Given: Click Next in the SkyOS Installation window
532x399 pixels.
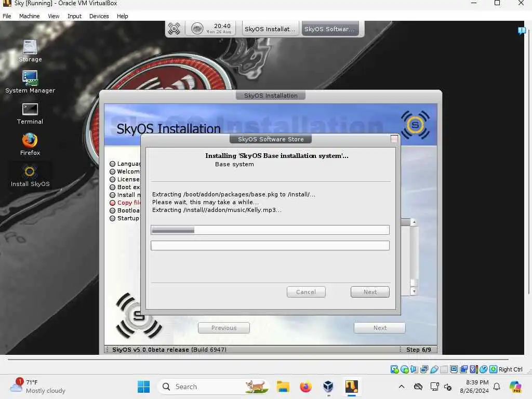Looking at the screenshot, I should pyautogui.click(x=380, y=328).
